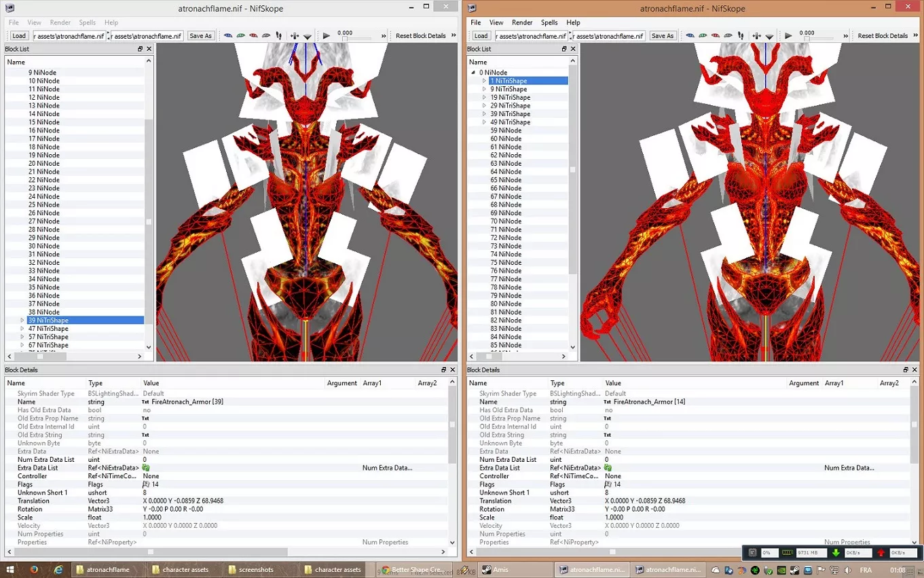
Task: Click FireAtronach_Armor [39] name value
Action: click(x=187, y=402)
